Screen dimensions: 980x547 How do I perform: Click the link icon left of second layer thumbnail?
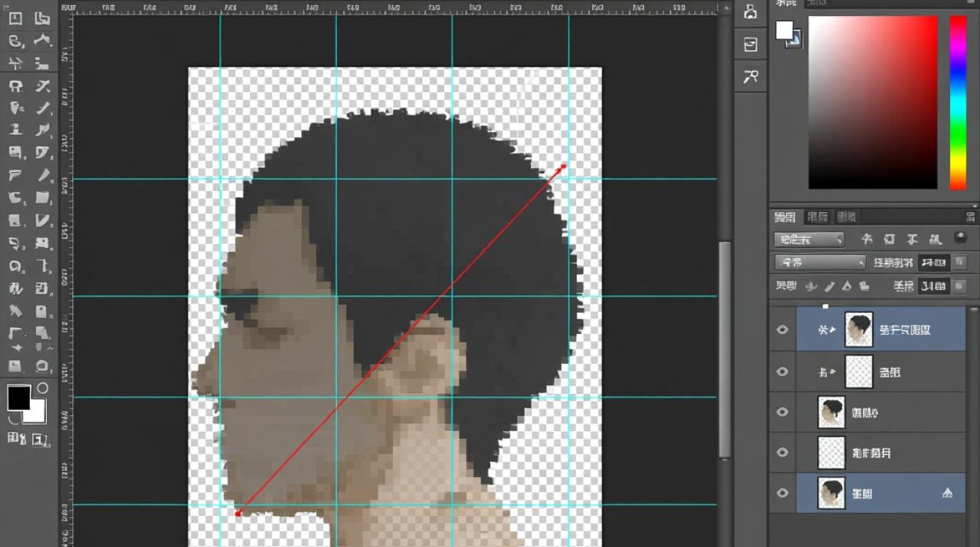[826, 371]
